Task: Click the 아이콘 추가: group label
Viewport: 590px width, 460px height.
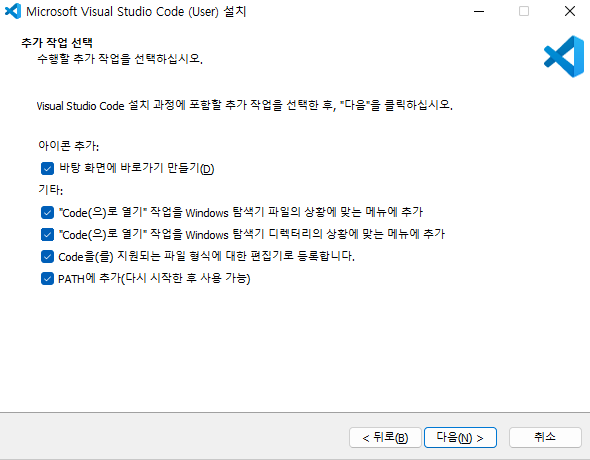Action: click(x=68, y=146)
